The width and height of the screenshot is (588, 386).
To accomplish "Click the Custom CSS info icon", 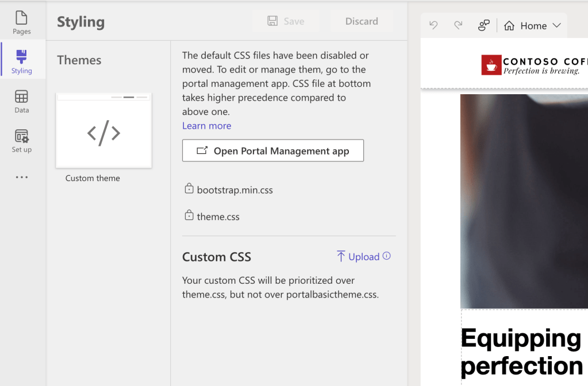I will (387, 256).
